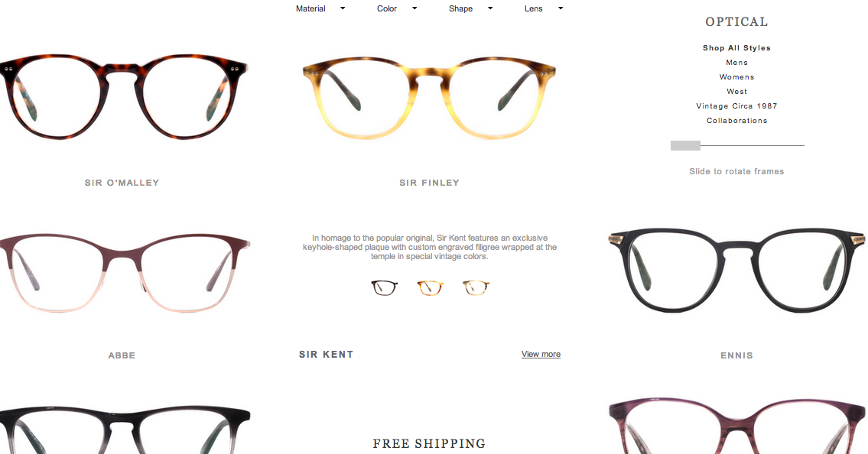
Task: Expand the Color filter dropdown
Action: [397, 8]
